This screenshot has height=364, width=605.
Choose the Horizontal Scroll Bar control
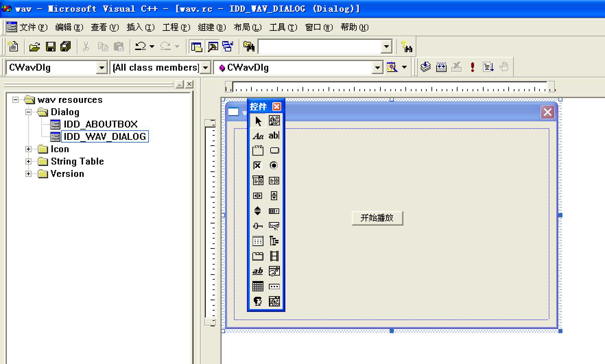point(258,196)
